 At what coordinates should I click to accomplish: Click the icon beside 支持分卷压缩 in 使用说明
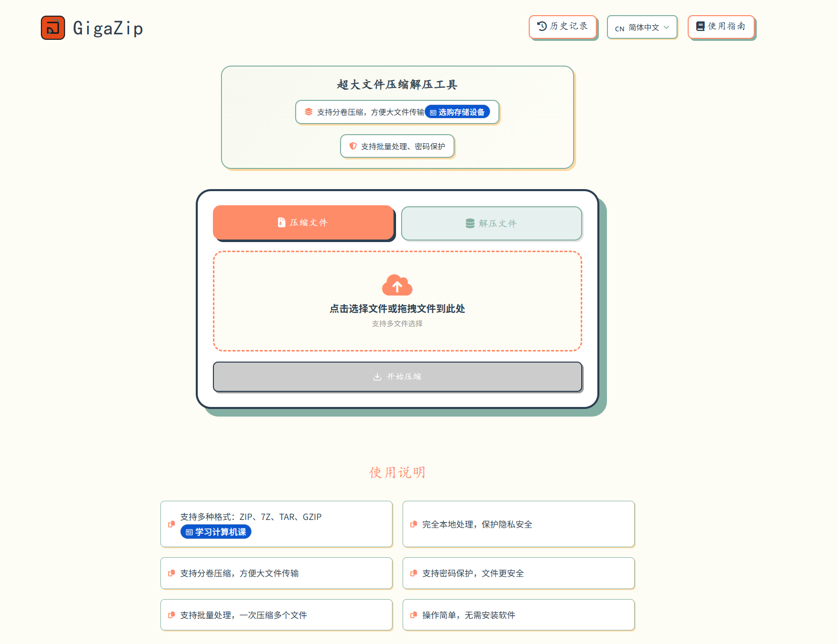(172, 573)
